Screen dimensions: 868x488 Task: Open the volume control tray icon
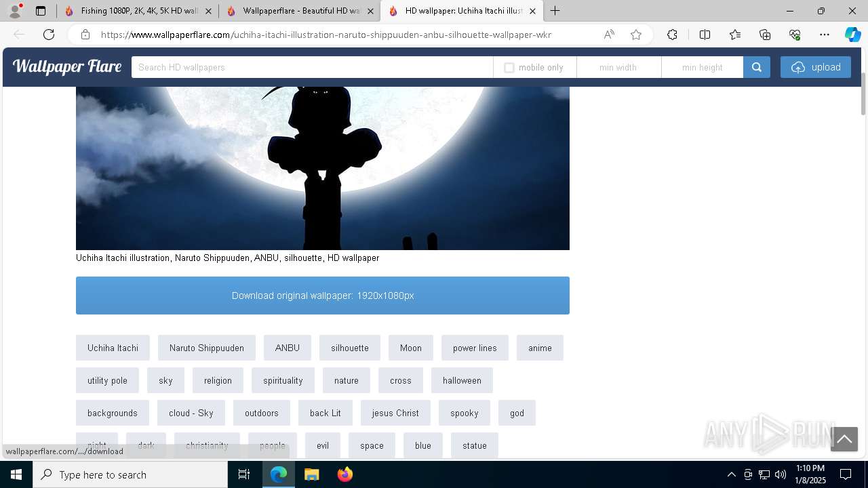pyautogui.click(x=781, y=474)
